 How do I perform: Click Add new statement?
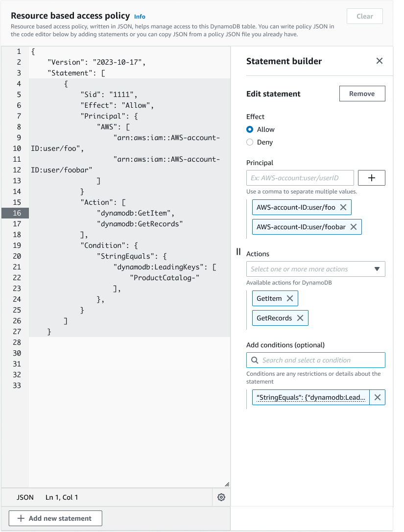tap(55, 518)
